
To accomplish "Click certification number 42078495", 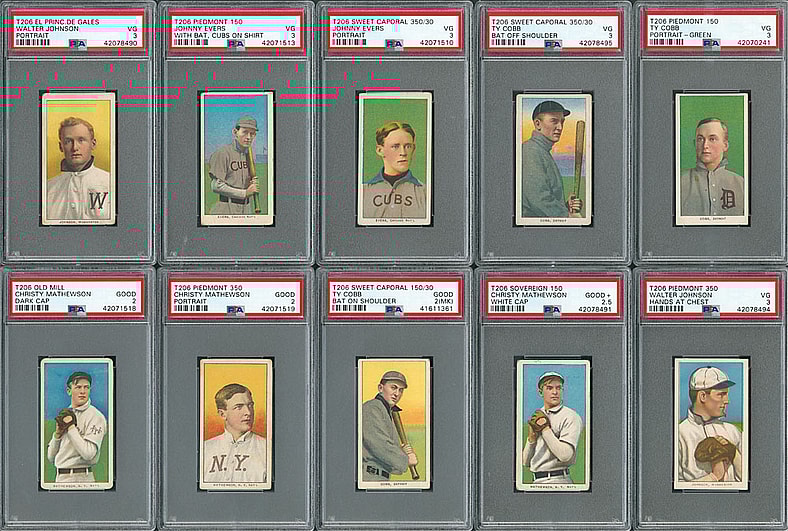I will pos(596,44).
